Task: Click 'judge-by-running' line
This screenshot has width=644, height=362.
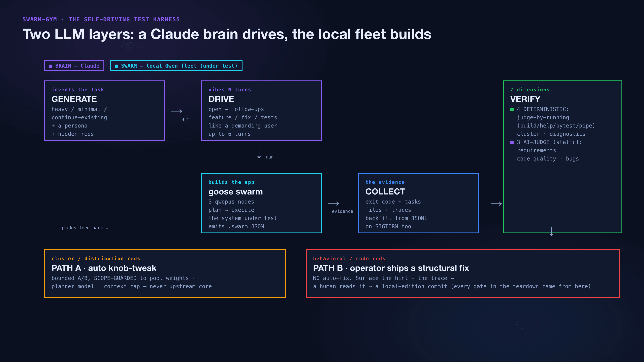Action: pyautogui.click(x=543, y=118)
